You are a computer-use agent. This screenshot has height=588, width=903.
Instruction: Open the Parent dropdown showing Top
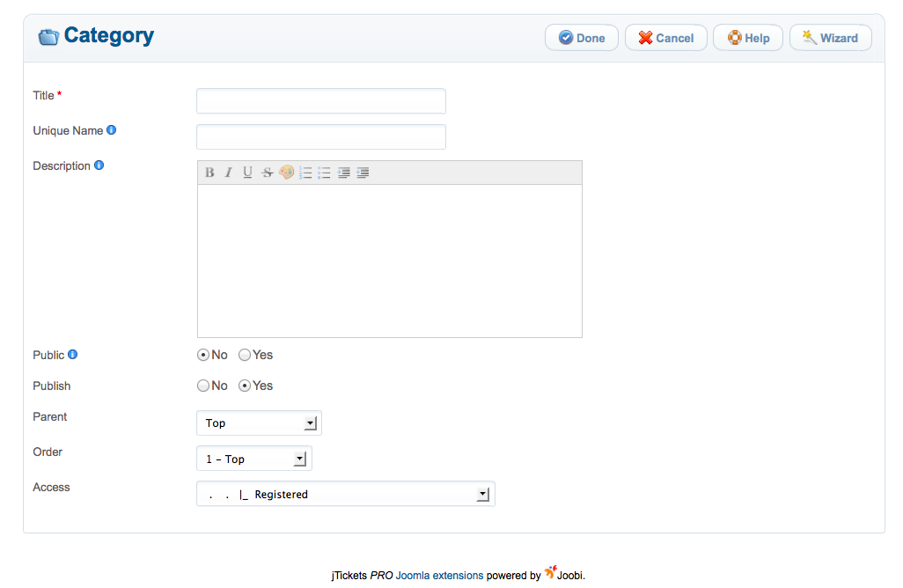tap(259, 423)
